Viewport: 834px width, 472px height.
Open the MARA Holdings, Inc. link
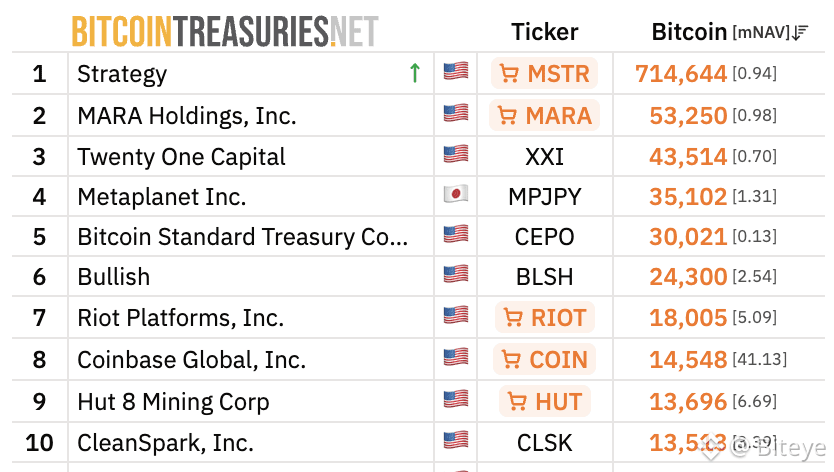pyautogui.click(x=187, y=115)
